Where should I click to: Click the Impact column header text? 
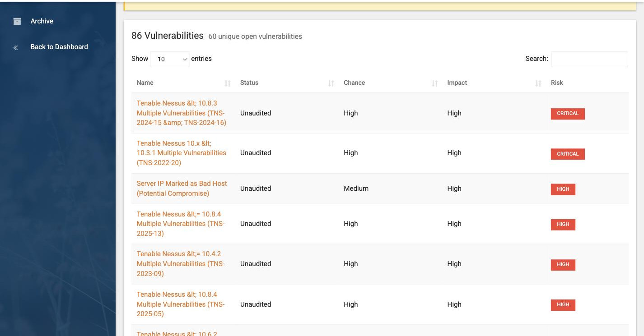457,83
